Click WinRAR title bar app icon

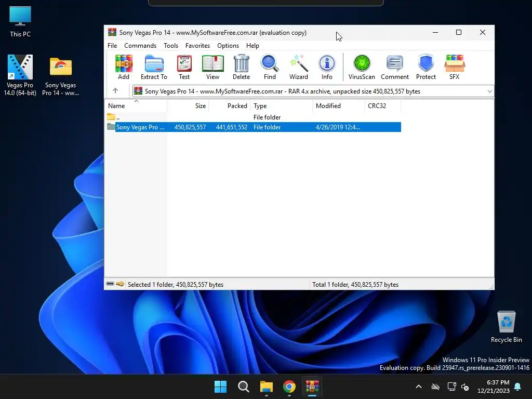pyautogui.click(x=112, y=32)
